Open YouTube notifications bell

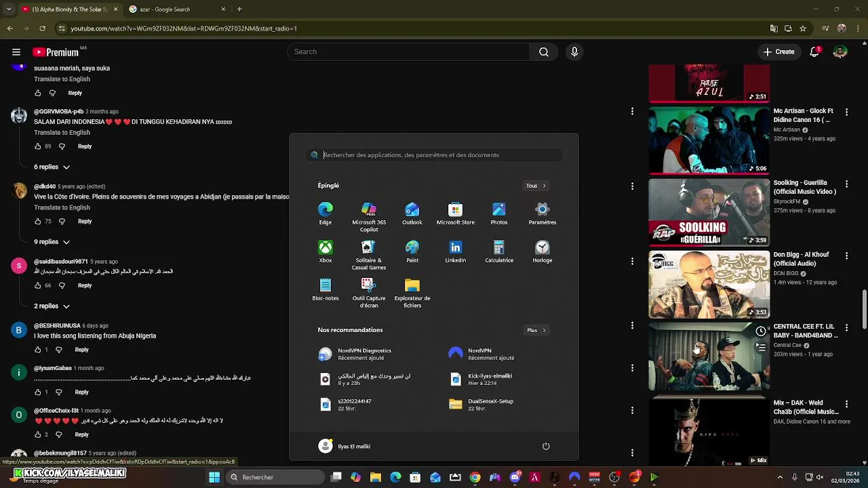click(815, 52)
